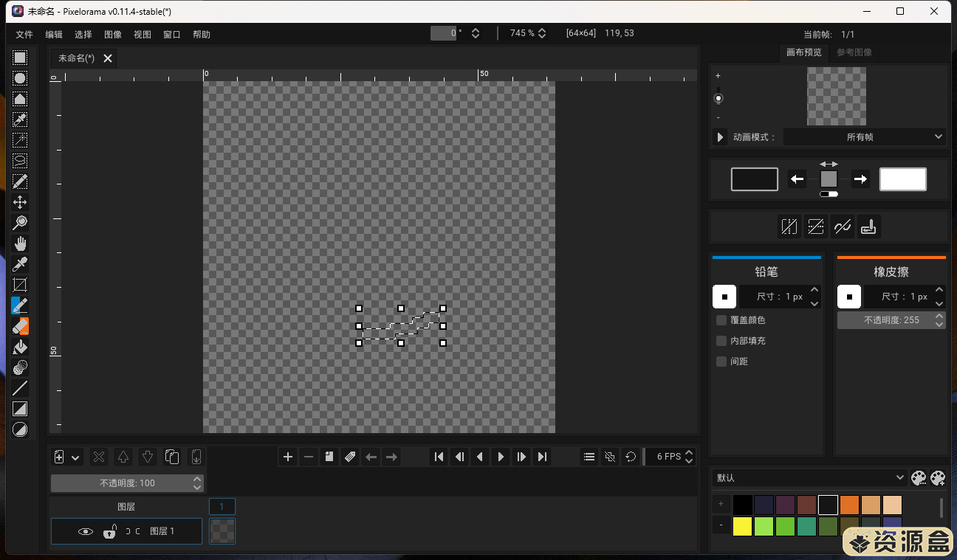957x560 pixels.
Task: Open frame tags manager icon
Action: point(350,457)
